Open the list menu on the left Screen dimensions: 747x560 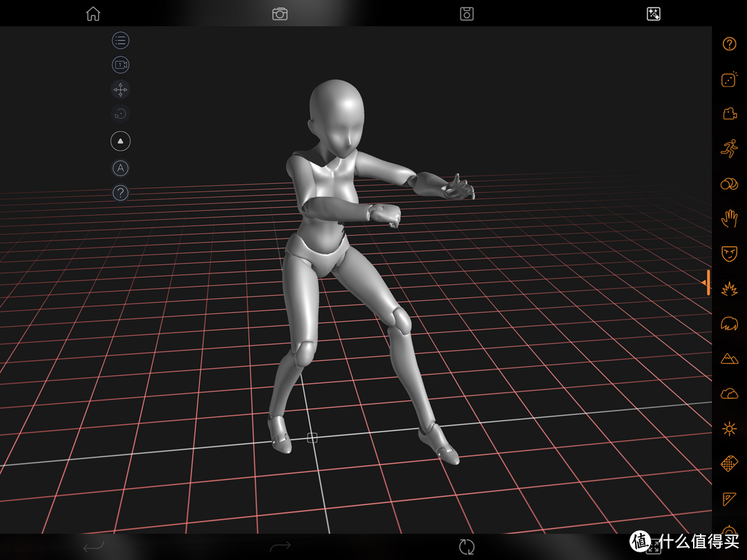pos(120,40)
